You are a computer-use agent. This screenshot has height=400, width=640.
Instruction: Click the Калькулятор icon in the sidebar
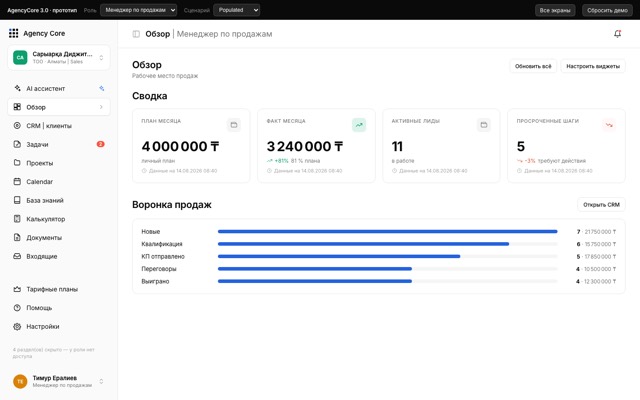coord(17,219)
